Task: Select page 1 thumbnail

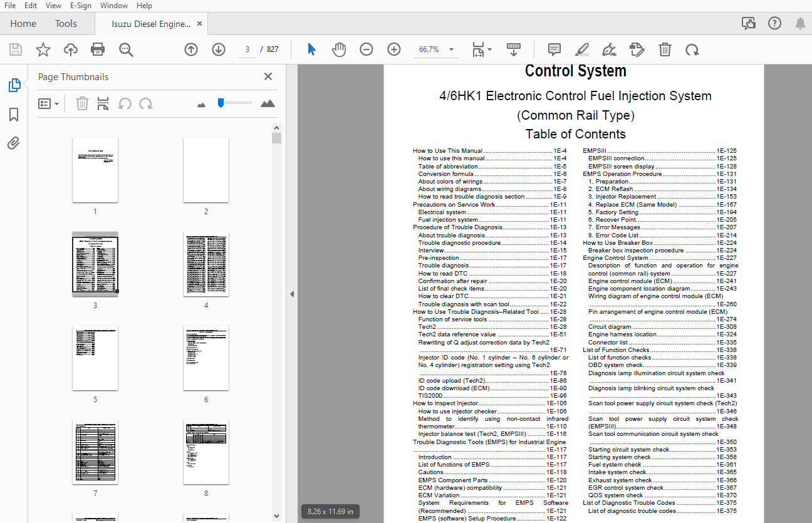Action: (x=95, y=170)
